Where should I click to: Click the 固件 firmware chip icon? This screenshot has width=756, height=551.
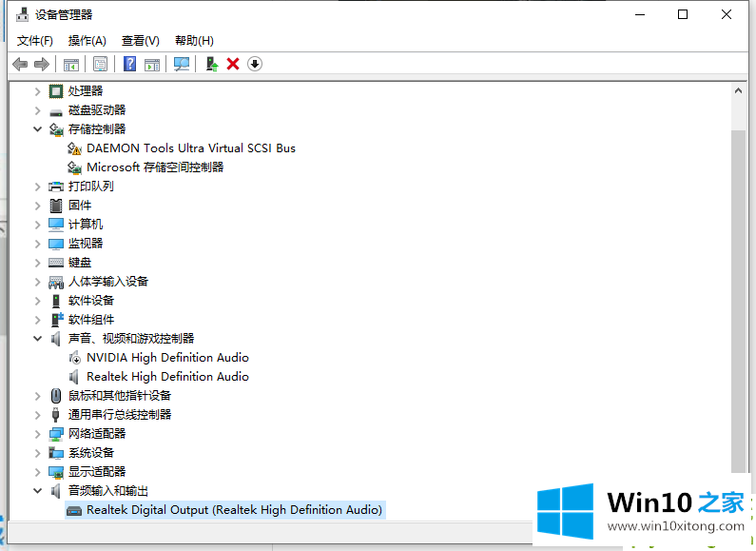point(56,206)
